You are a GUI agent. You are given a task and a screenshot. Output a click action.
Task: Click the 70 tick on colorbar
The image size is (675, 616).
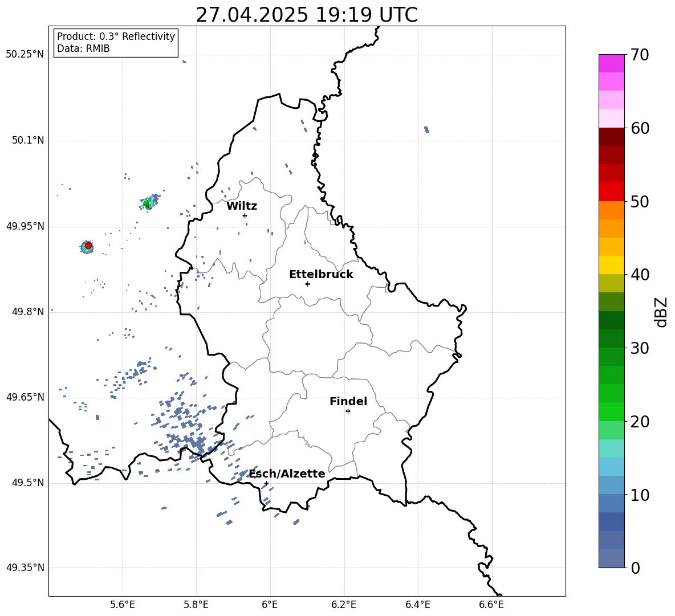pos(640,55)
